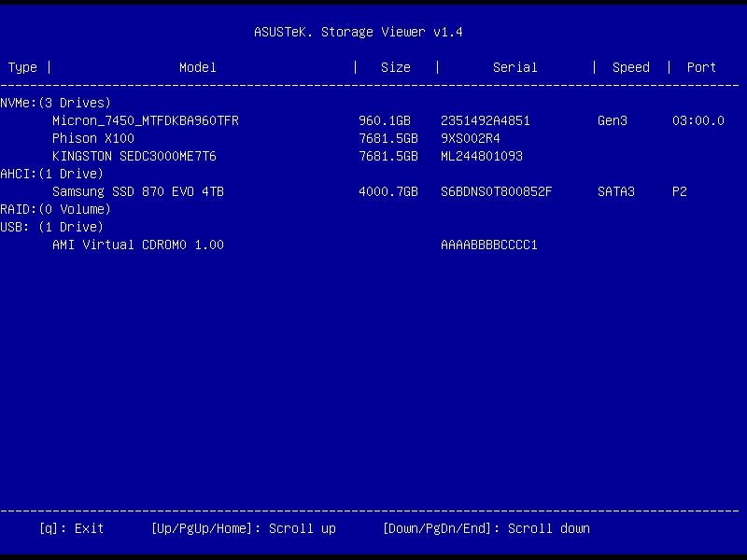Click the 960.1GB size value
The image size is (747, 560).
coord(385,120)
